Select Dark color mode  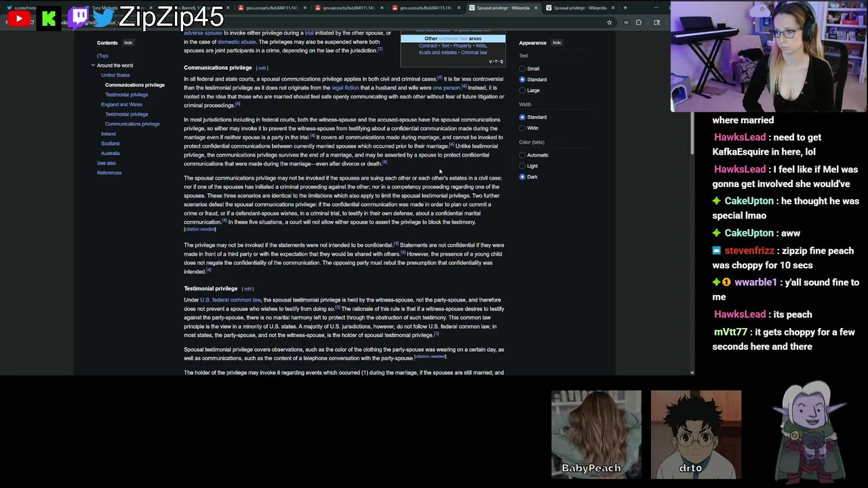pyautogui.click(x=522, y=177)
